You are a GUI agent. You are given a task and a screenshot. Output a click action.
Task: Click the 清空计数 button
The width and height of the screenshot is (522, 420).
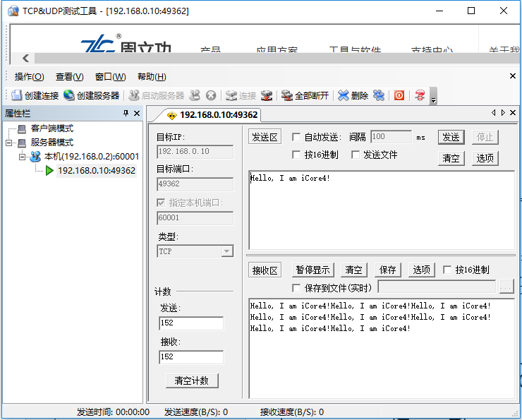point(191,380)
